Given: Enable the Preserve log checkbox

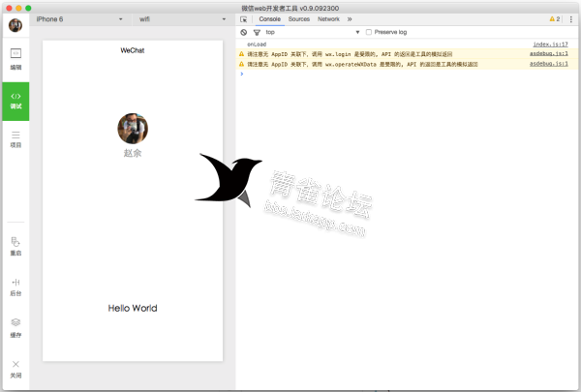Looking at the screenshot, I should [369, 32].
